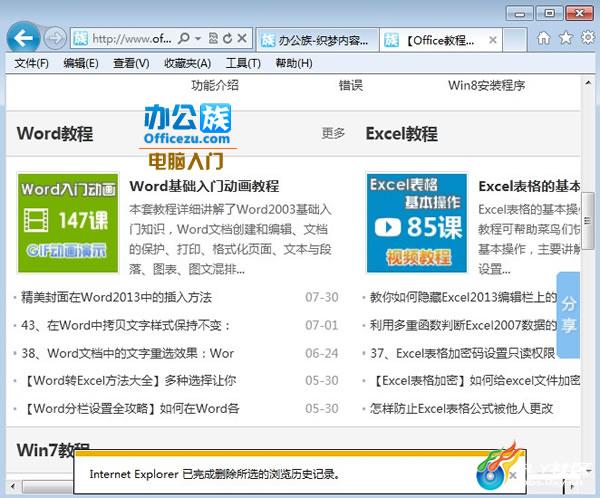Switch to the 办公族-织梦内容 tab
Image resolution: width=600 pixels, height=498 pixels.
tap(317, 39)
